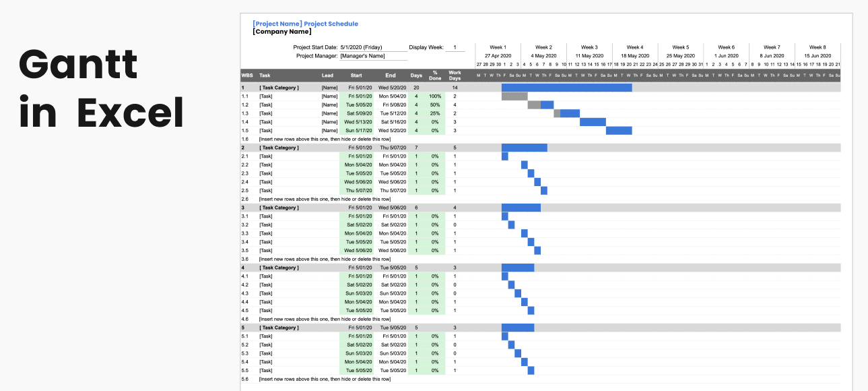
Task: Select the '[Task Category]' cell in WBS row 1
Action: [279, 88]
